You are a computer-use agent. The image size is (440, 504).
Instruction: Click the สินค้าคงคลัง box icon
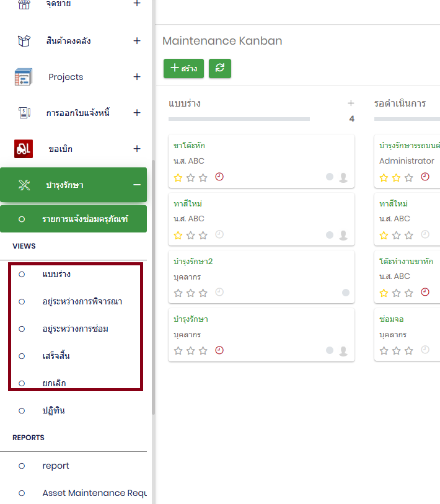tap(24, 42)
